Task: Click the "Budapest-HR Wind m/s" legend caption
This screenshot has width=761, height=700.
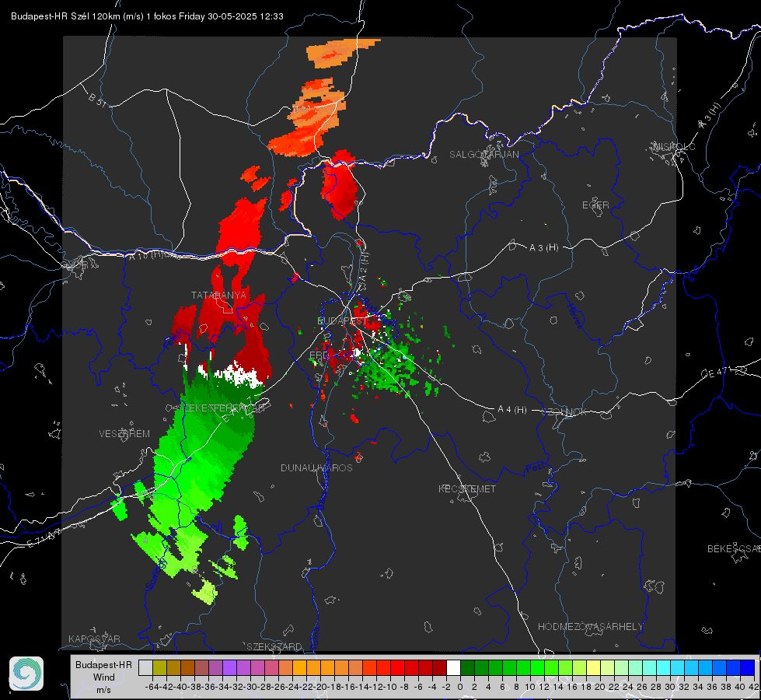Action: click(x=103, y=677)
